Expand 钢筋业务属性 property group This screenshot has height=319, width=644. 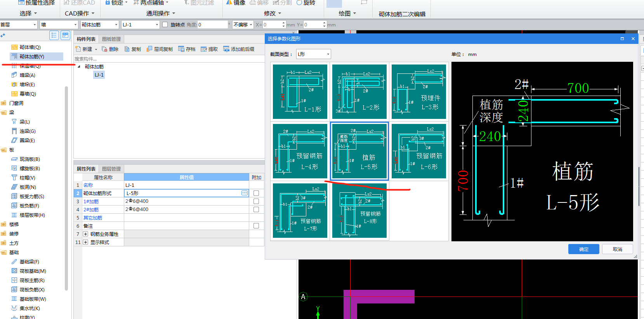(85, 234)
